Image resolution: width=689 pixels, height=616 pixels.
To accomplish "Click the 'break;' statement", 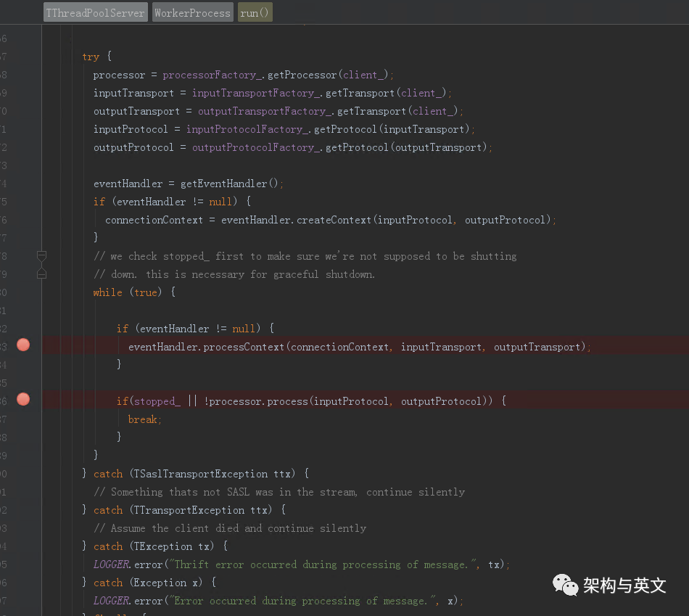I will (x=145, y=419).
